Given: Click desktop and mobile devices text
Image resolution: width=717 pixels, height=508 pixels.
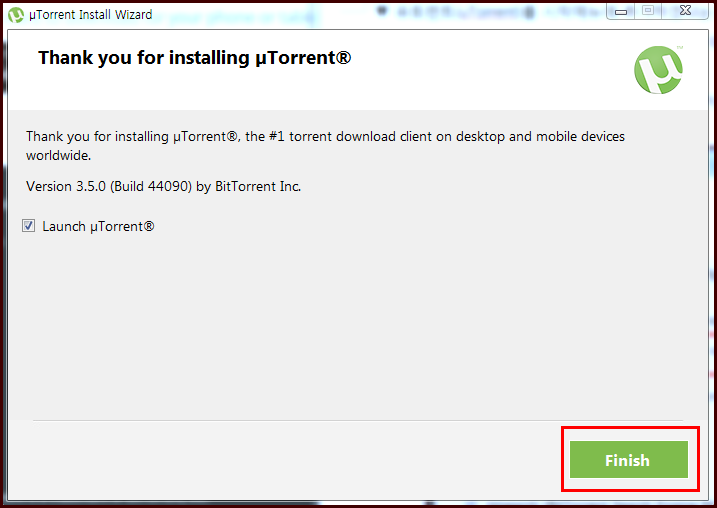Looking at the screenshot, I should (540, 137).
